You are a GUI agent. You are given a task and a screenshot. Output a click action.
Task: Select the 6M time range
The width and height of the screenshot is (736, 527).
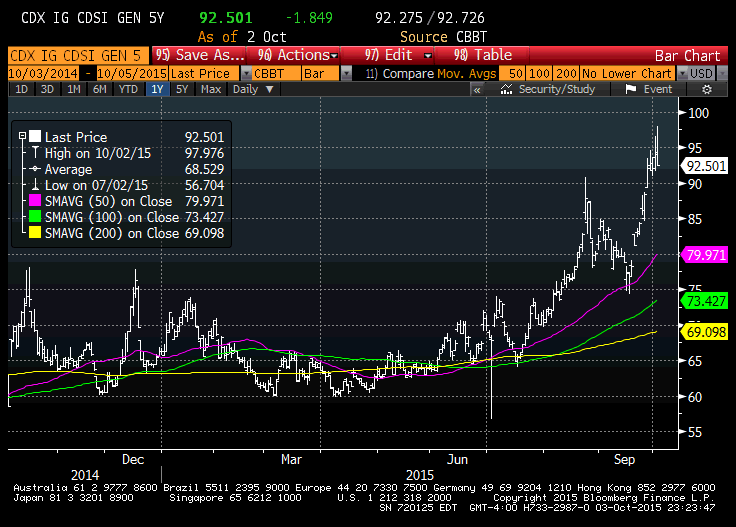point(100,89)
